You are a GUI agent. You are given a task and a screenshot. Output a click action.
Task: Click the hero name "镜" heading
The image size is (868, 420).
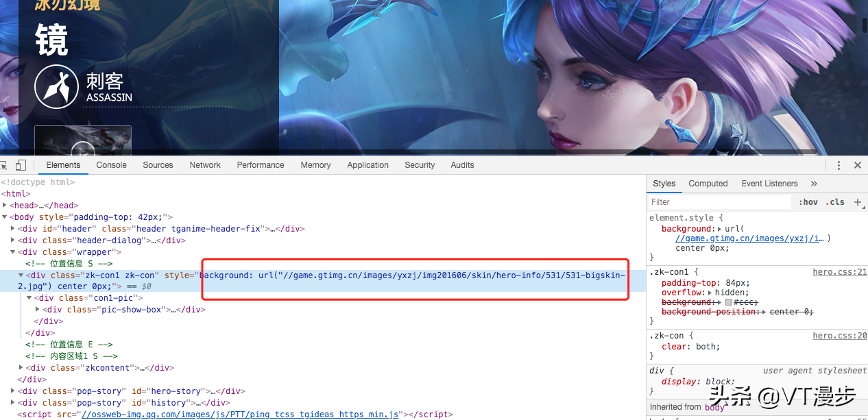[51, 40]
